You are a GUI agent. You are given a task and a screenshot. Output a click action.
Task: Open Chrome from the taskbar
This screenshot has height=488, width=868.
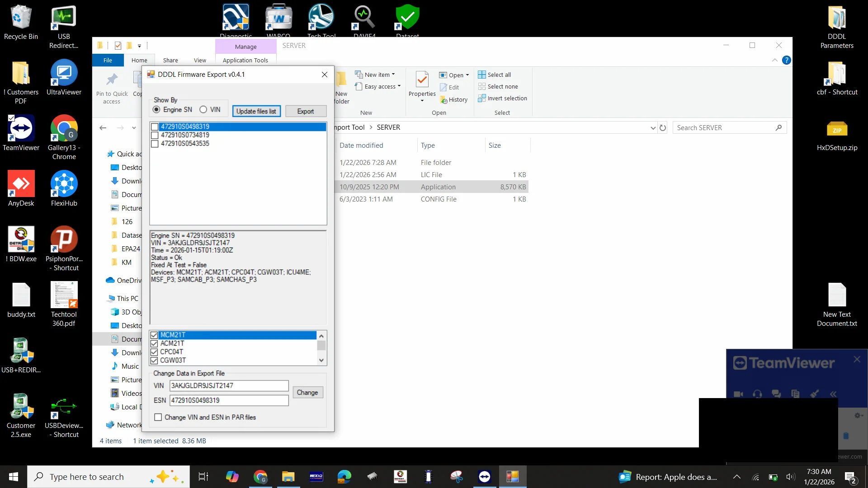(x=260, y=477)
